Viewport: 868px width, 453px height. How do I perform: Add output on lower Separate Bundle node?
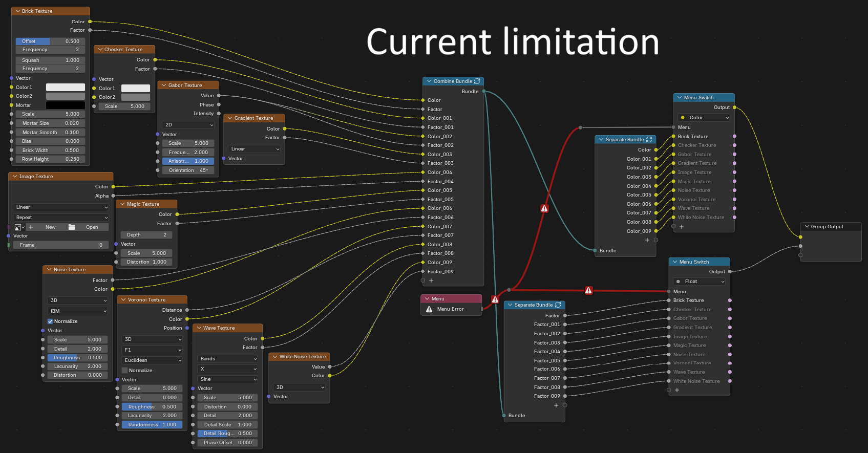[556, 405]
